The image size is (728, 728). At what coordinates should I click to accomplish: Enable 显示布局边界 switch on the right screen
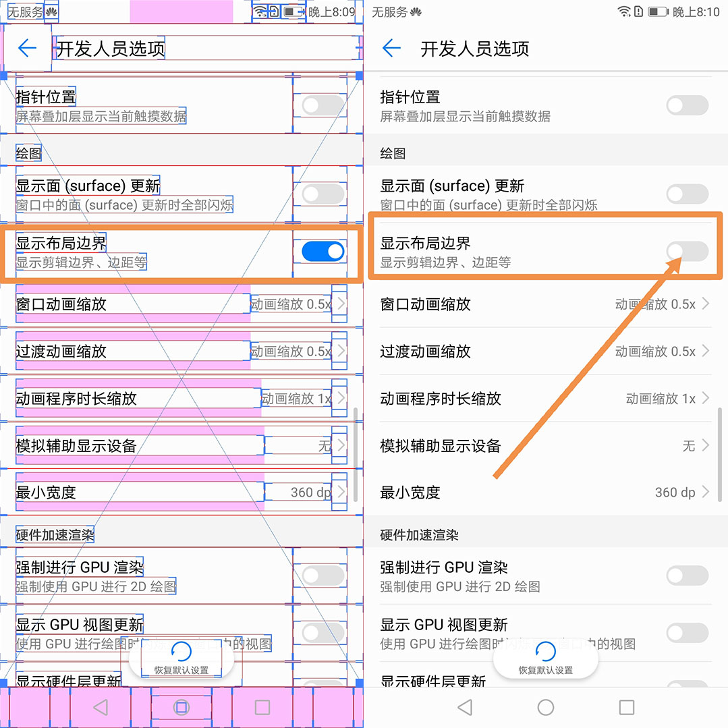[687, 252]
